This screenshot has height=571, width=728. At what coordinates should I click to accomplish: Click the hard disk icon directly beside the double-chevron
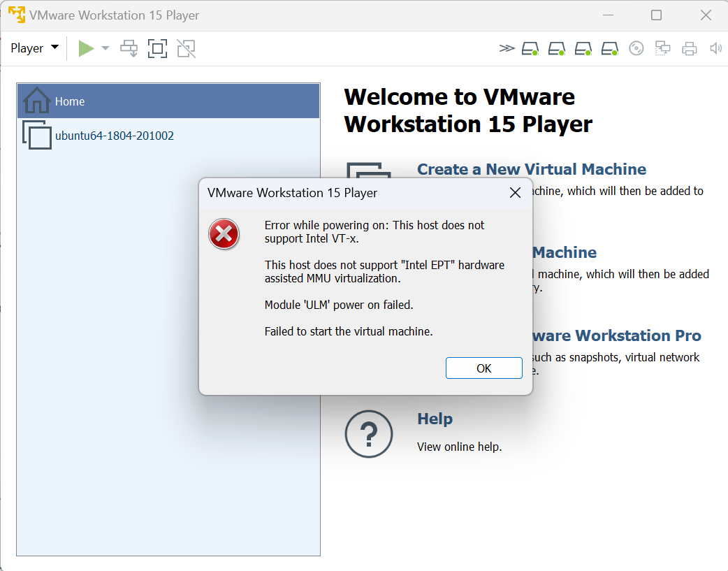coord(530,48)
